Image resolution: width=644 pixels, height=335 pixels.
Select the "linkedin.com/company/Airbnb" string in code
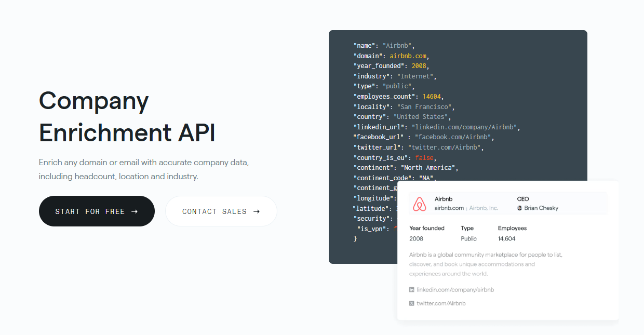pyautogui.click(x=464, y=127)
